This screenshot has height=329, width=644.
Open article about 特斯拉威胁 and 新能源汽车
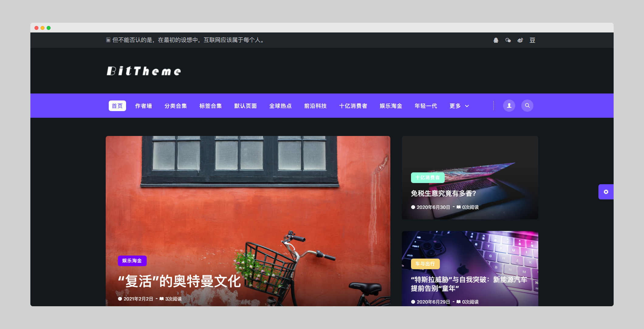(x=469, y=284)
